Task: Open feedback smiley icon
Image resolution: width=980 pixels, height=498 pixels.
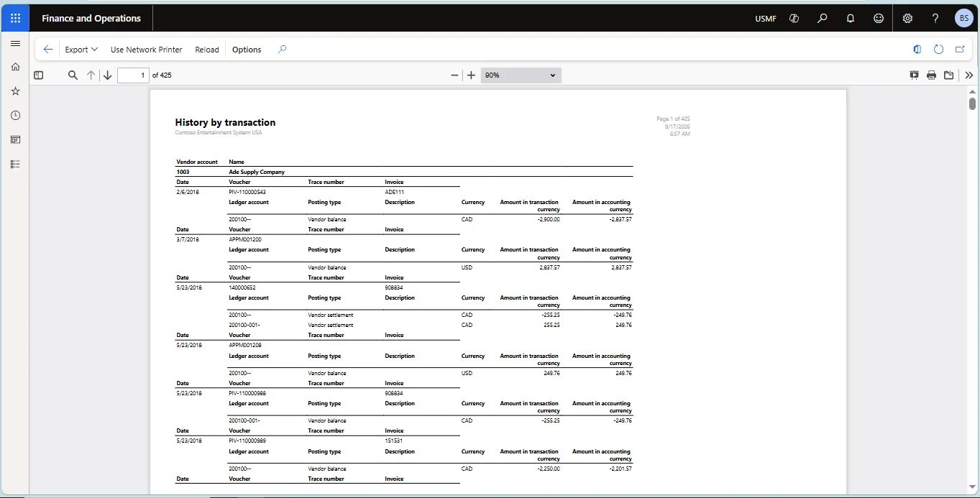Action: (879, 18)
